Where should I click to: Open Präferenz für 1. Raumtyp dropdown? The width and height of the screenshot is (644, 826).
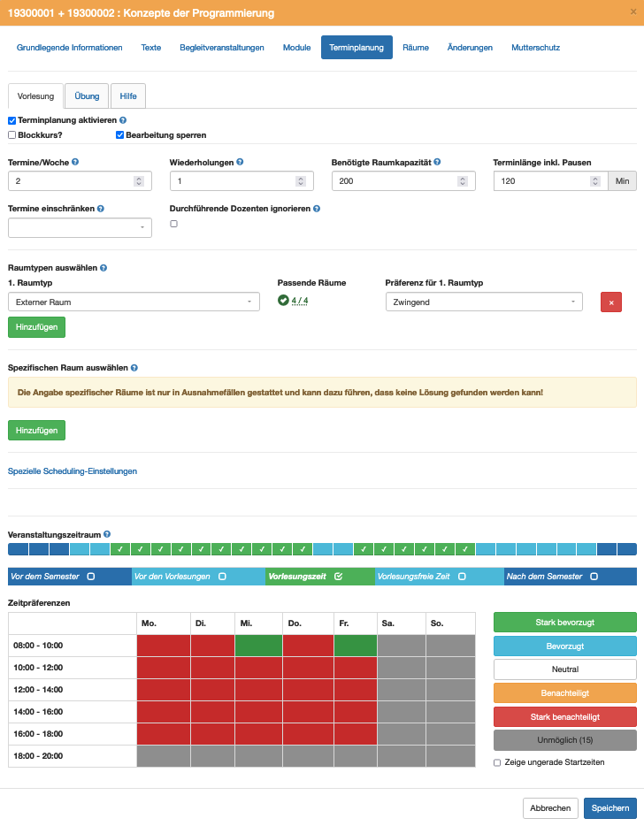[484, 302]
